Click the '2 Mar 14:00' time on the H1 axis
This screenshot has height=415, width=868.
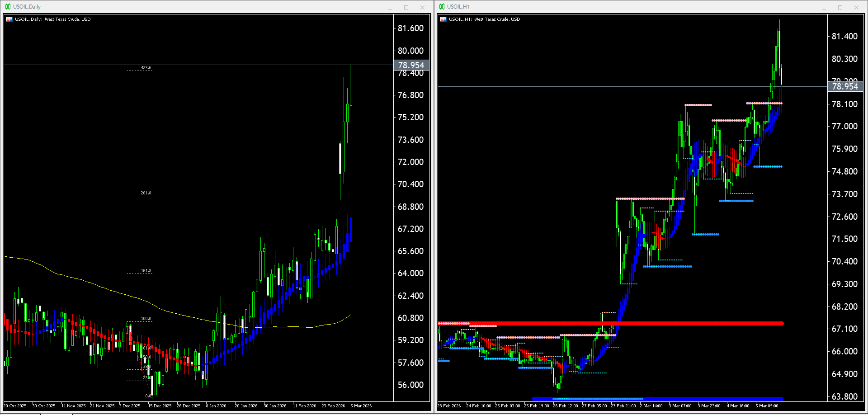click(x=651, y=406)
